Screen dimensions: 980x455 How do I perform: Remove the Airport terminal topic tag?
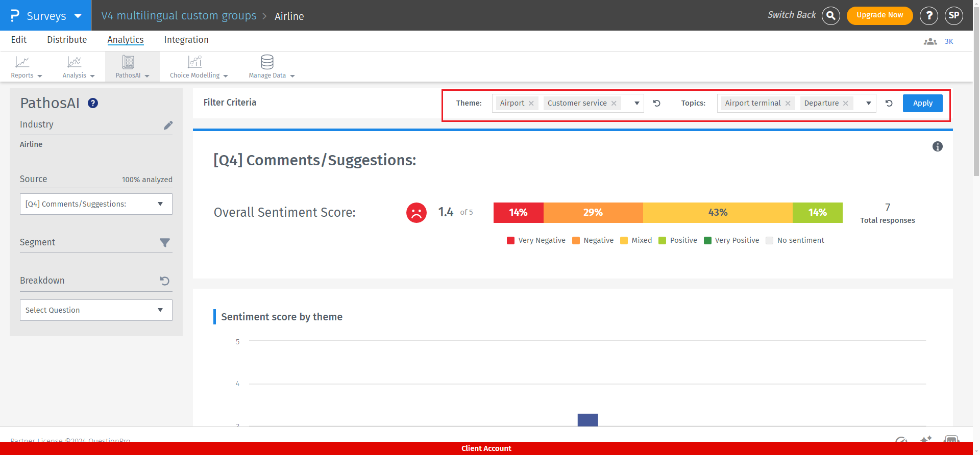pos(788,103)
